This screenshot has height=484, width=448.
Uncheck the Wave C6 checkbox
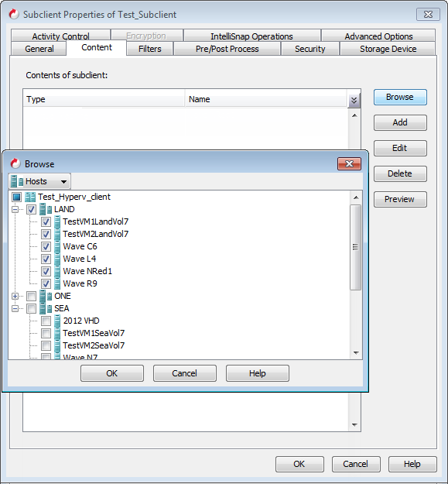coord(46,246)
